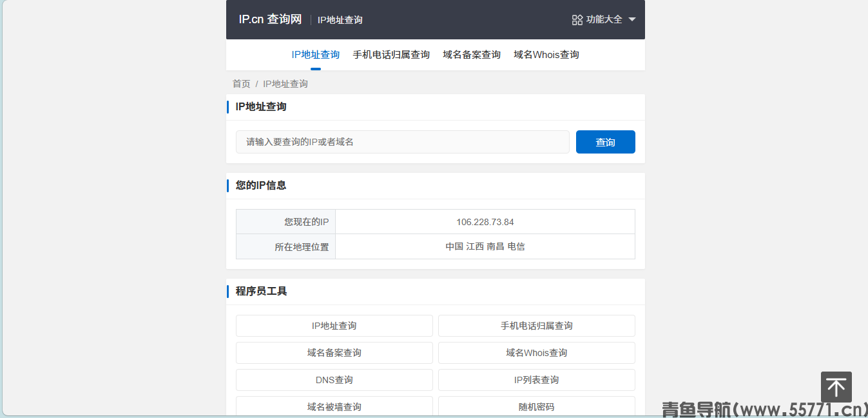Click the back-to-top arrow icon
This screenshot has width=868, height=418.
[836, 387]
